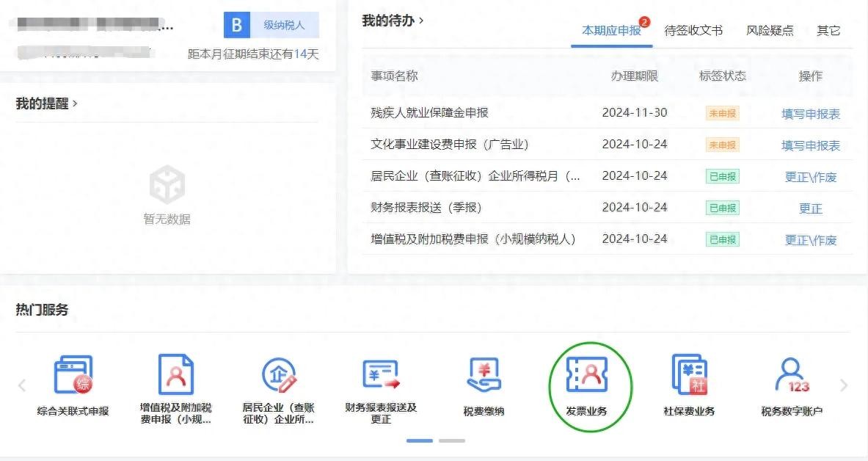The height and width of the screenshot is (461, 868).
Task: Open the 综合关联式申报 service icon
Action: coord(73,377)
